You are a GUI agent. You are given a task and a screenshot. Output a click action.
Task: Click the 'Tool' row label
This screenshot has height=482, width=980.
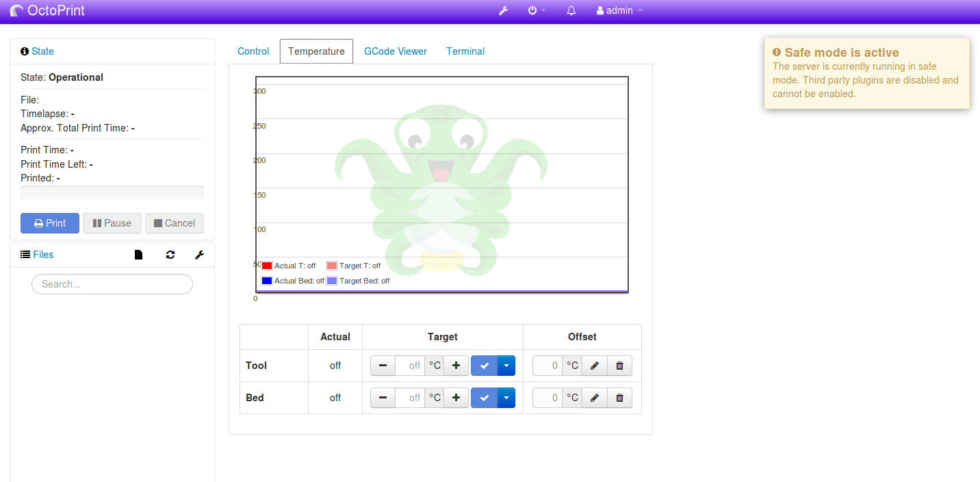[257, 366]
